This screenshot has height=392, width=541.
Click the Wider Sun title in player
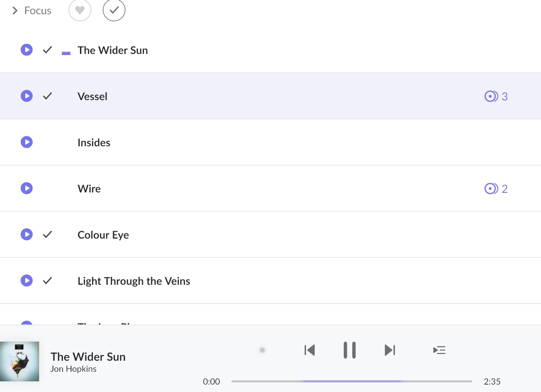88,356
